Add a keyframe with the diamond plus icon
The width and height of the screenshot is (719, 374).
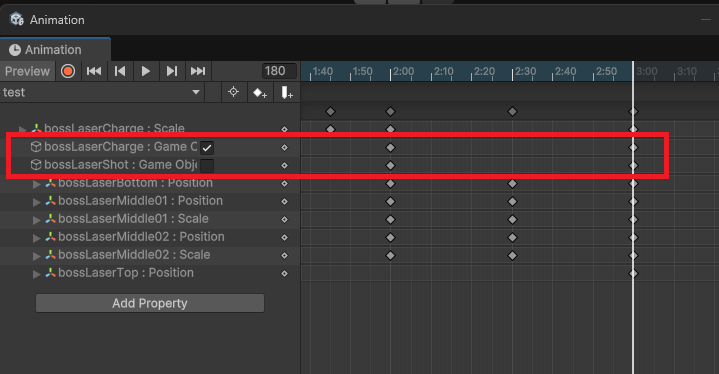click(x=260, y=93)
